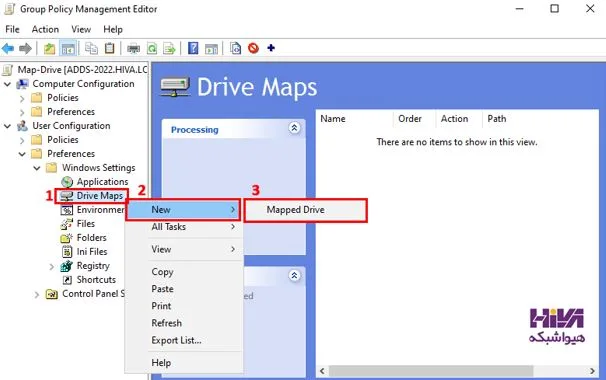Select the Ini Files tree item icon
Image resolution: width=606 pixels, height=380 pixels.
tap(67, 252)
